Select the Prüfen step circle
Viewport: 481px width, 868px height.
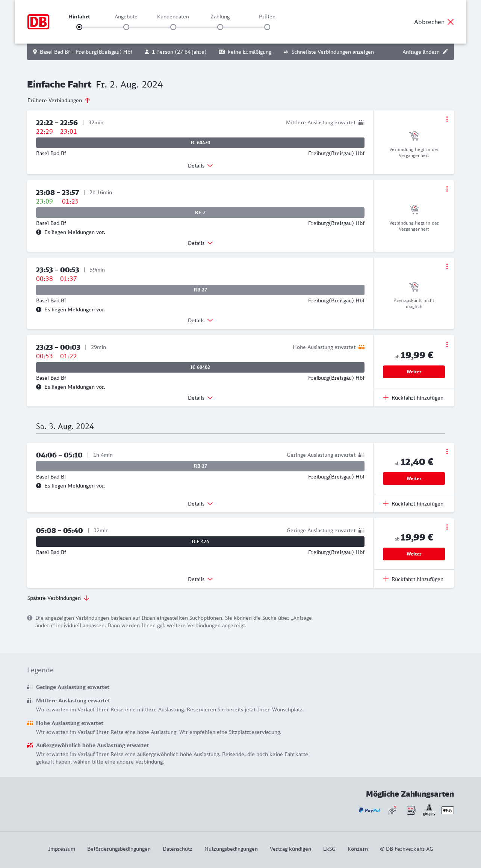[267, 27]
